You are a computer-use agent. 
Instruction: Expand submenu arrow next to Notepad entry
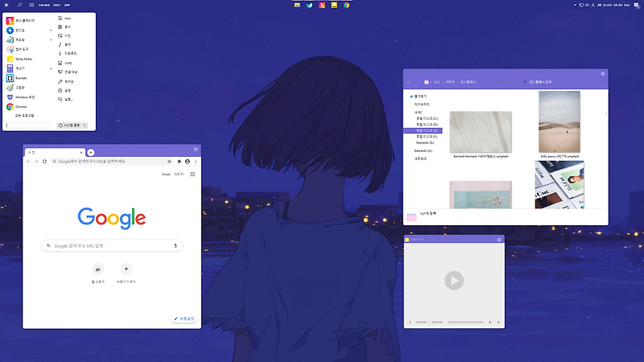pos(51,39)
